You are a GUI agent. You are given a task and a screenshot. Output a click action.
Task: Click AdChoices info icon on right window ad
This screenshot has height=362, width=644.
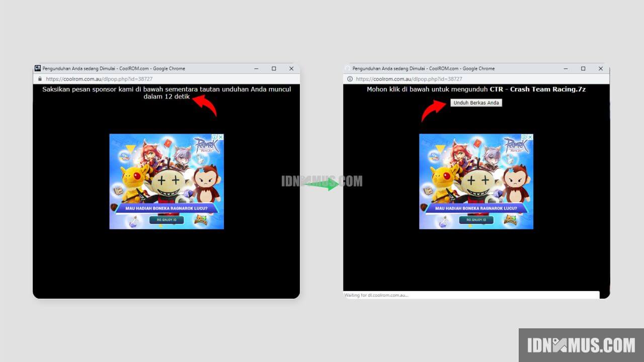coord(524,137)
